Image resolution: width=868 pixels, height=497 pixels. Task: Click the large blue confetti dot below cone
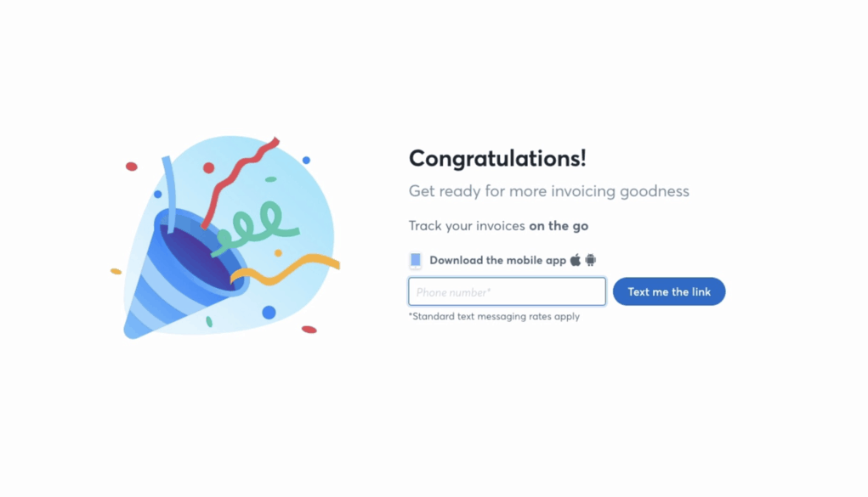point(269,313)
